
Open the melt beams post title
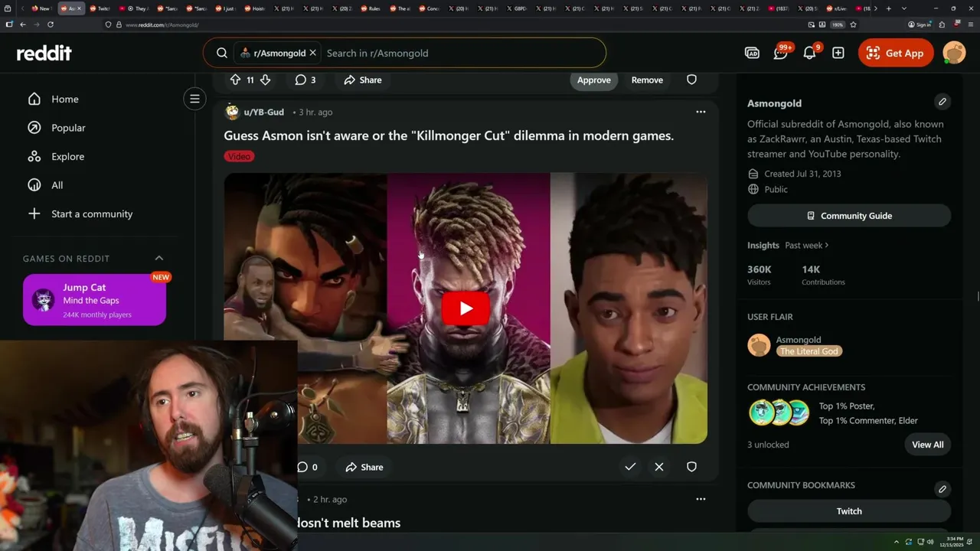click(349, 523)
